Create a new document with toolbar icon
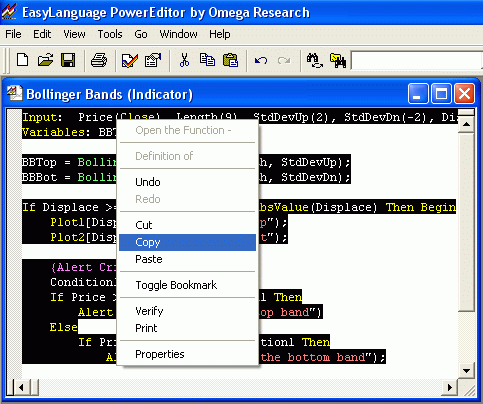The width and height of the screenshot is (483, 404). (x=23, y=60)
